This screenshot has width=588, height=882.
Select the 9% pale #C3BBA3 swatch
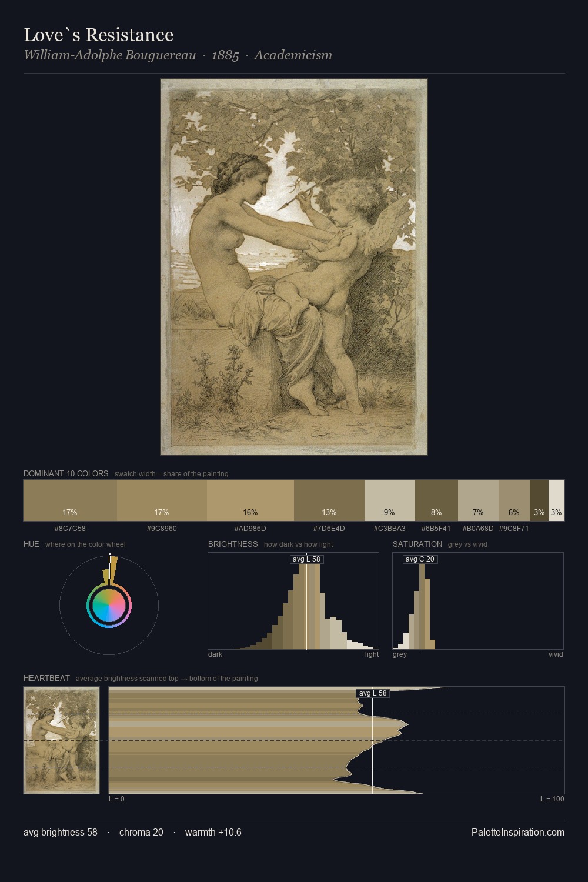(x=390, y=500)
